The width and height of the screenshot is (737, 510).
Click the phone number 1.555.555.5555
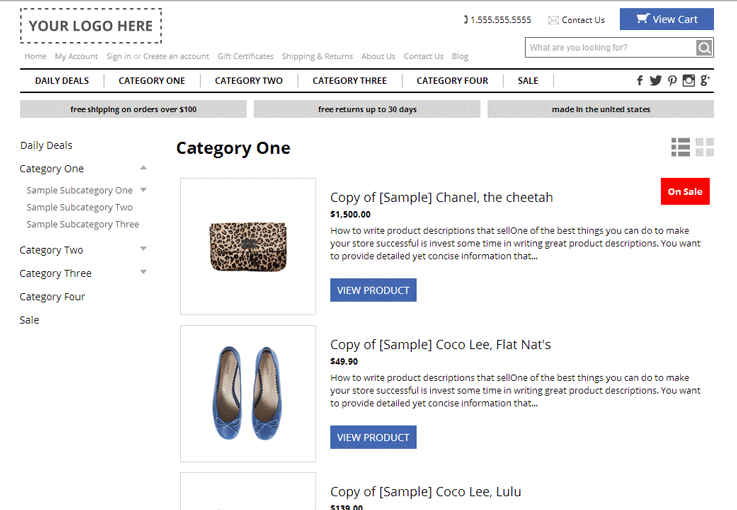tap(501, 20)
